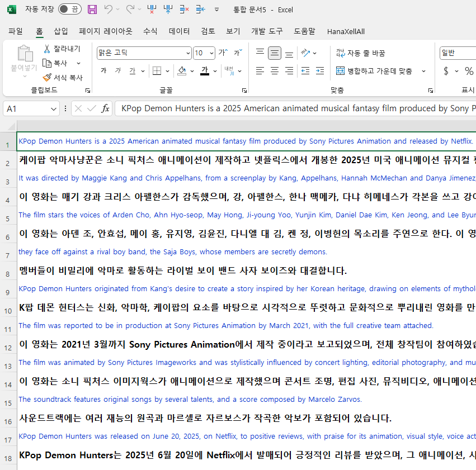Toggle bold 가 formatting
476x470 pixels.
coord(103,71)
